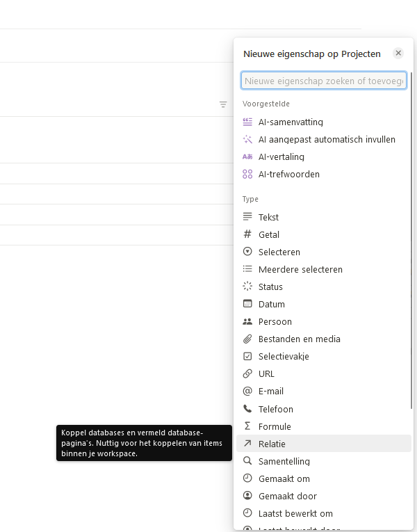Click the Samentelling magnifier icon
This screenshot has width=417, height=532.
pos(247,461)
